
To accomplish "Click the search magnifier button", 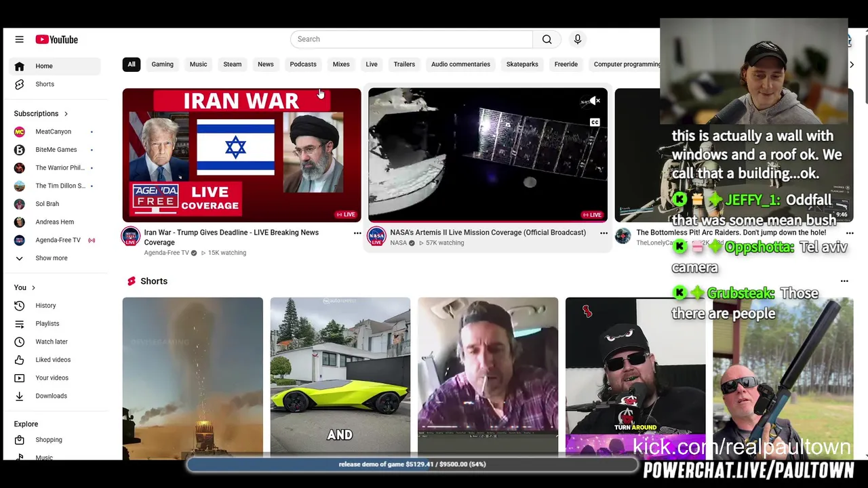I will pyautogui.click(x=547, y=39).
